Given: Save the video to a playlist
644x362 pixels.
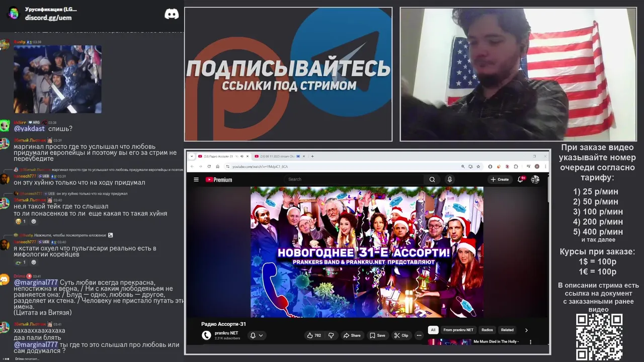Looking at the screenshot, I should [377, 335].
